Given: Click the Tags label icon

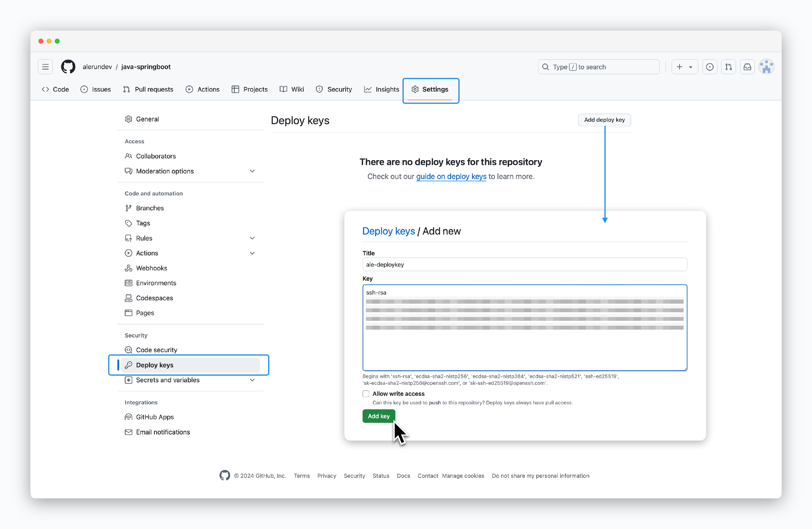Looking at the screenshot, I should point(128,223).
